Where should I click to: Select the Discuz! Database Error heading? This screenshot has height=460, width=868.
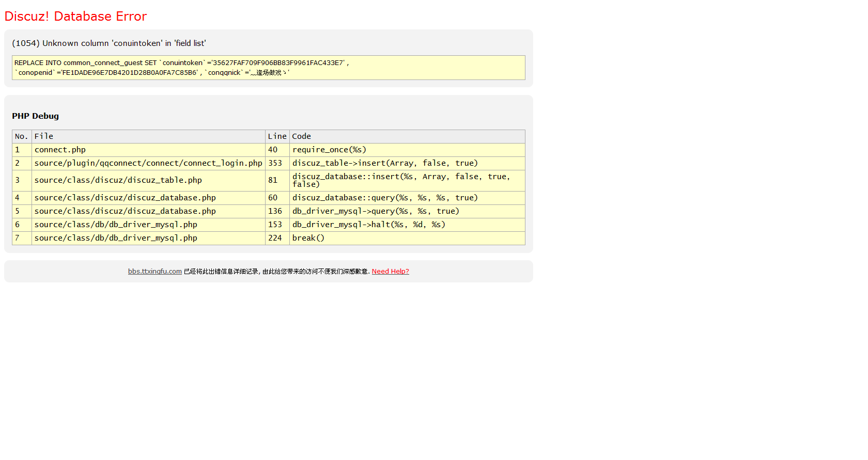[75, 17]
